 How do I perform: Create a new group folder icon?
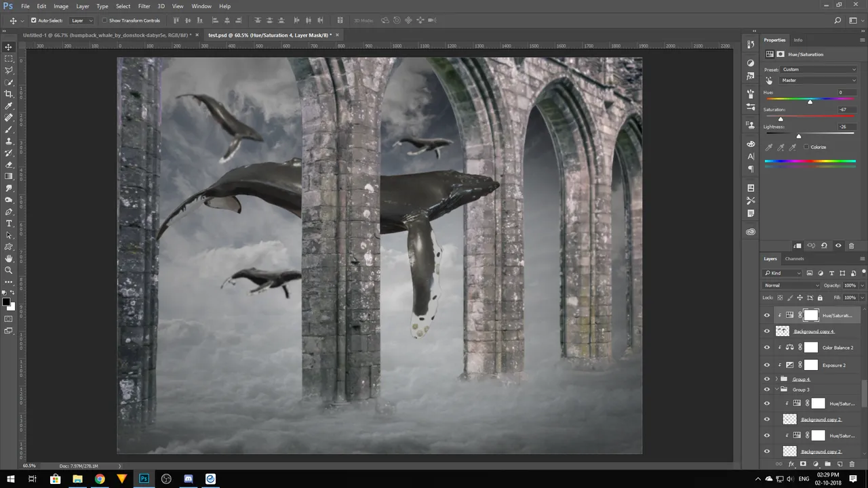pyautogui.click(x=827, y=464)
